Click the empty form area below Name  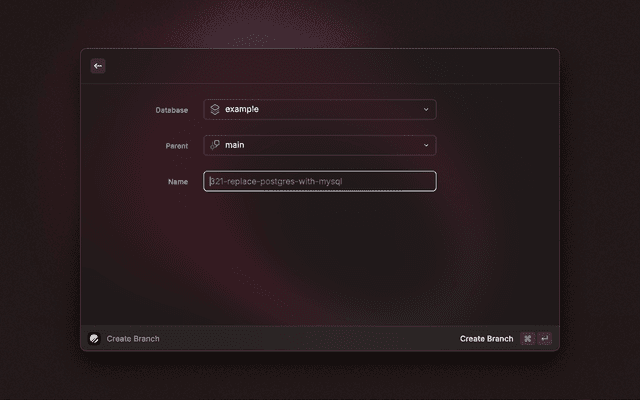(x=320, y=260)
